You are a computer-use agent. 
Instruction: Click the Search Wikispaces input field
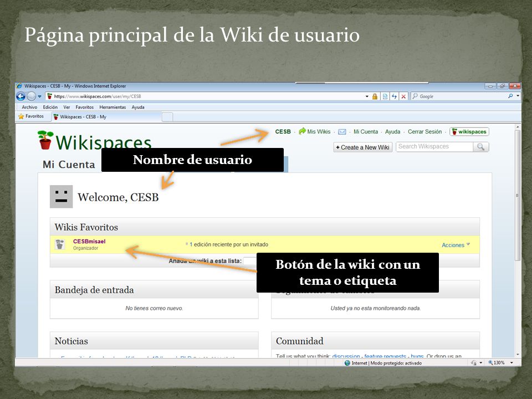[x=434, y=146]
